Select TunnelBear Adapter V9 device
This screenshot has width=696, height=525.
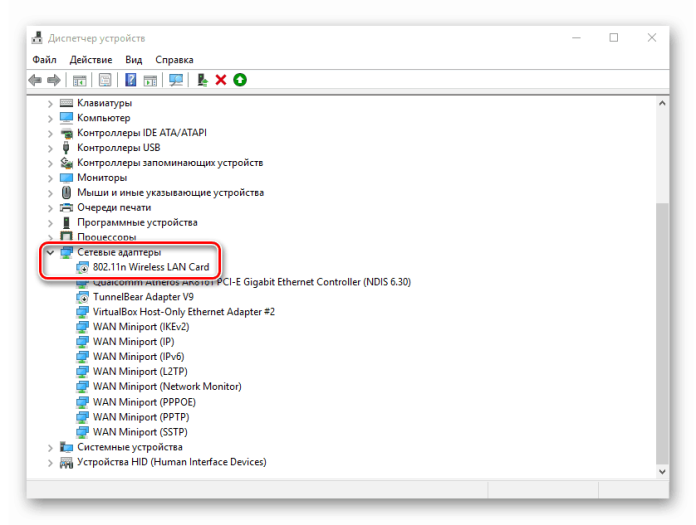click(x=143, y=297)
